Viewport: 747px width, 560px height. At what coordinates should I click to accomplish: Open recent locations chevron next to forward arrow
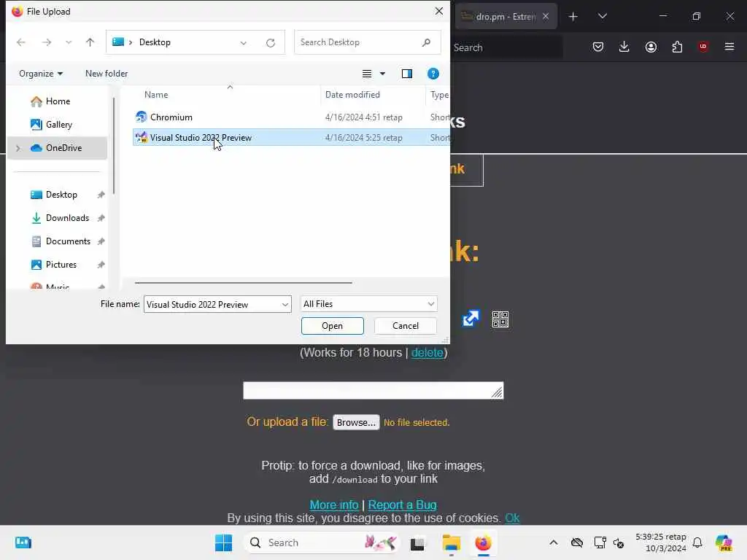69,42
